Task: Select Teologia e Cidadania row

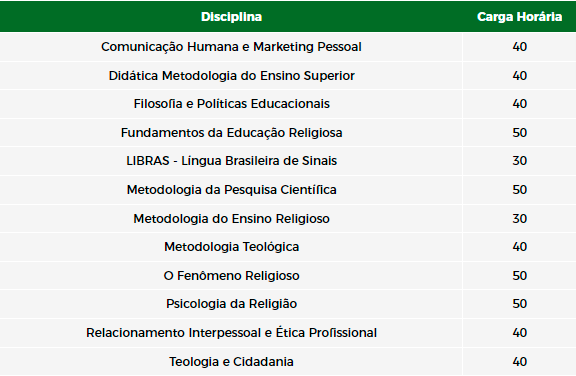Action: click(x=288, y=362)
